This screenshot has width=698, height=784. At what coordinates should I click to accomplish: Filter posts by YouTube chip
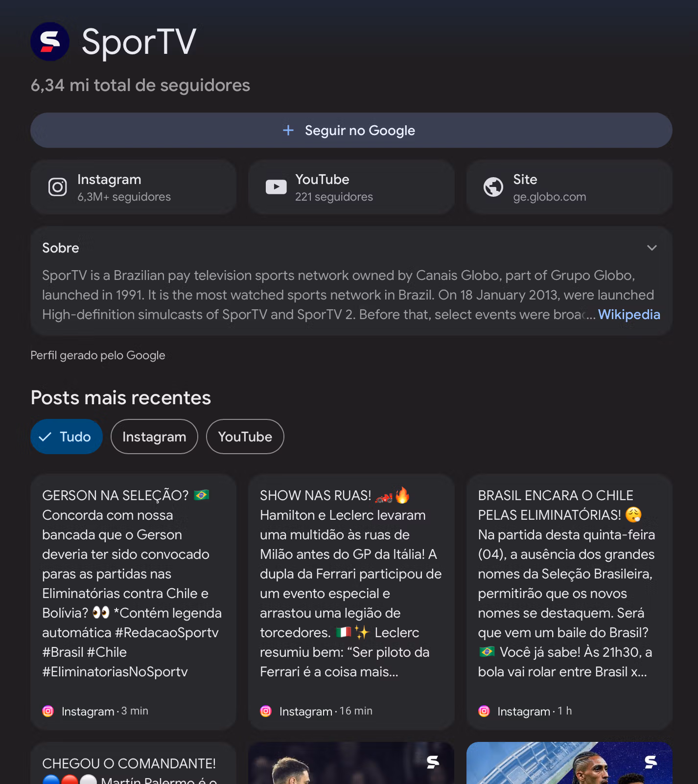coord(245,437)
